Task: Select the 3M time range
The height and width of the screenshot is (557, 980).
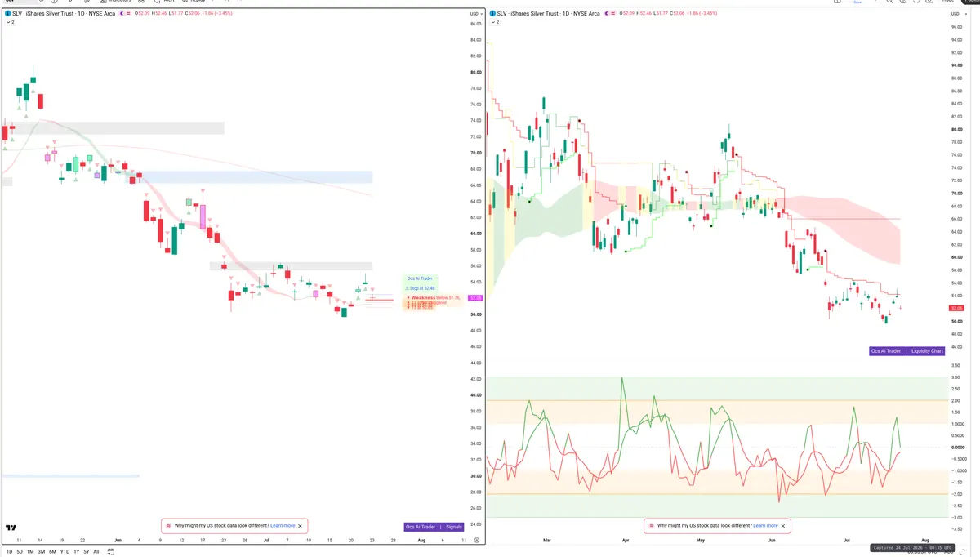Action: [41, 552]
